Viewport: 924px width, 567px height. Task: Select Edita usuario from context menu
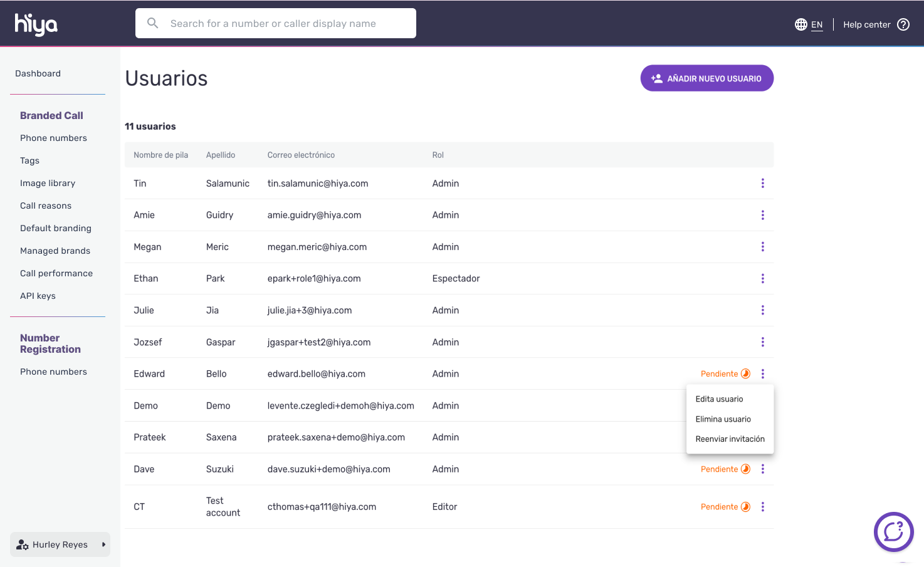tap(719, 399)
